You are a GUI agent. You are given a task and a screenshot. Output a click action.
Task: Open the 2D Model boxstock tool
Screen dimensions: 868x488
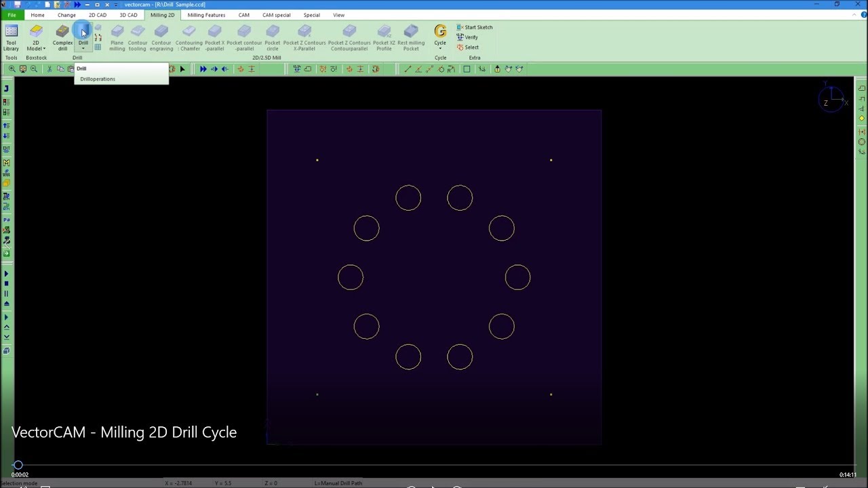(x=36, y=38)
